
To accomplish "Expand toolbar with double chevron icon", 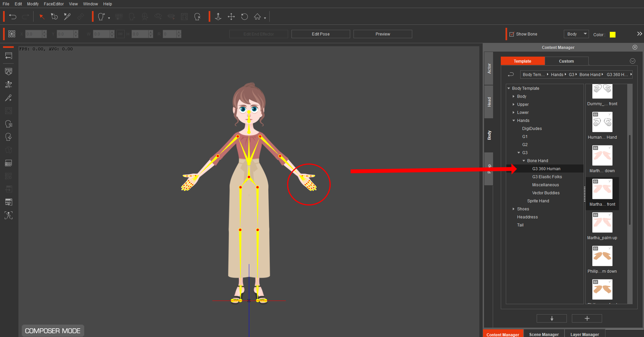I will tap(639, 34).
